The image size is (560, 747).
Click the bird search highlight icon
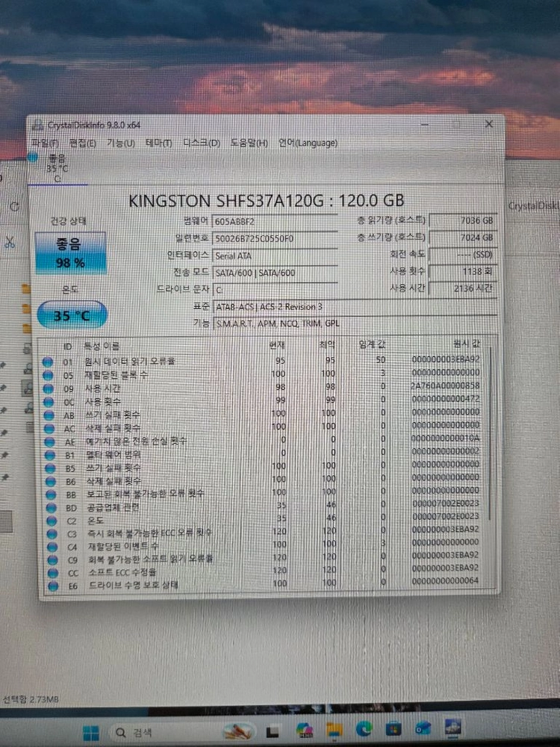tap(238, 731)
